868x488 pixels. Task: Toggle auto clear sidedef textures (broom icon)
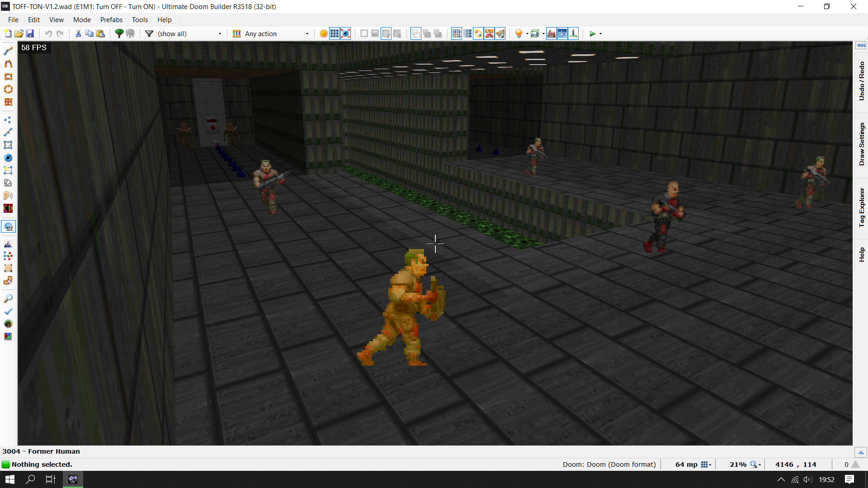[x=500, y=33]
